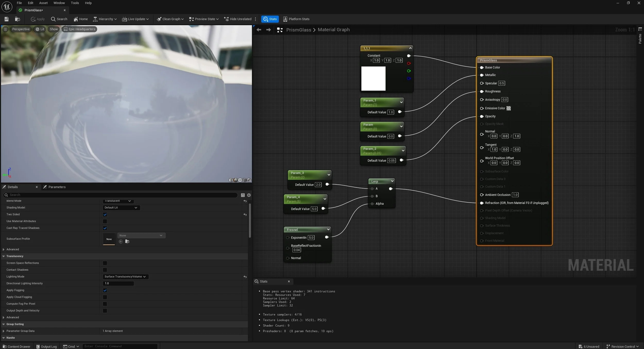Viewport: 644px width, 349px height.
Task: Toggle the Apply Fogging checkbox
Action: click(105, 290)
